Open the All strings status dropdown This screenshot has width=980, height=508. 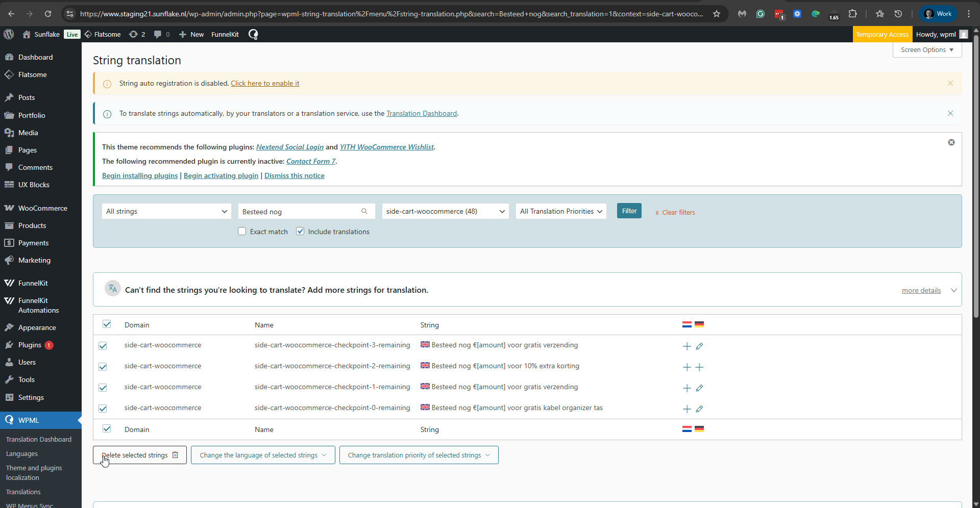[x=166, y=211]
